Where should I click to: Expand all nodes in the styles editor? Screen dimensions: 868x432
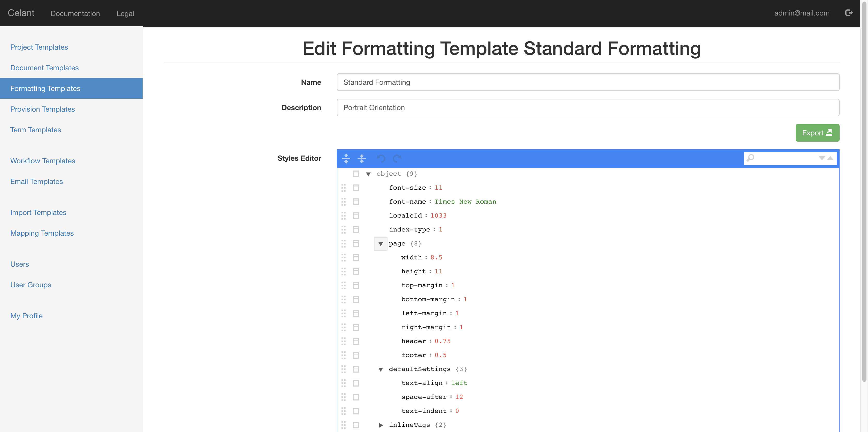346,158
